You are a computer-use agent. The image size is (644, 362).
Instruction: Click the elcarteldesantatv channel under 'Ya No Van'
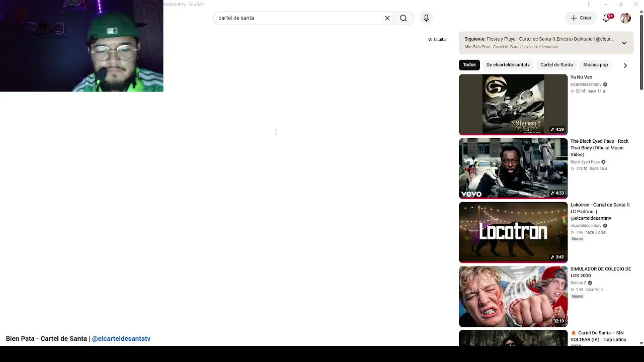pyautogui.click(x=586, y=84)
